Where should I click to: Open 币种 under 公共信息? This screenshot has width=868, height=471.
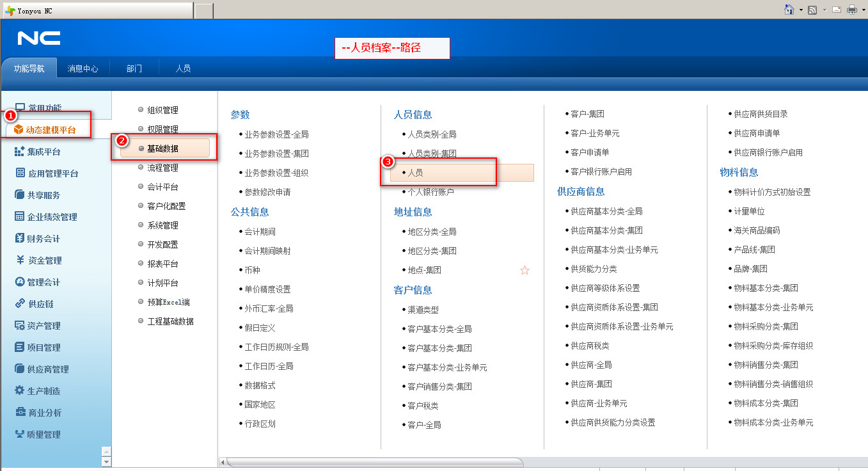(x=252, y=270)
